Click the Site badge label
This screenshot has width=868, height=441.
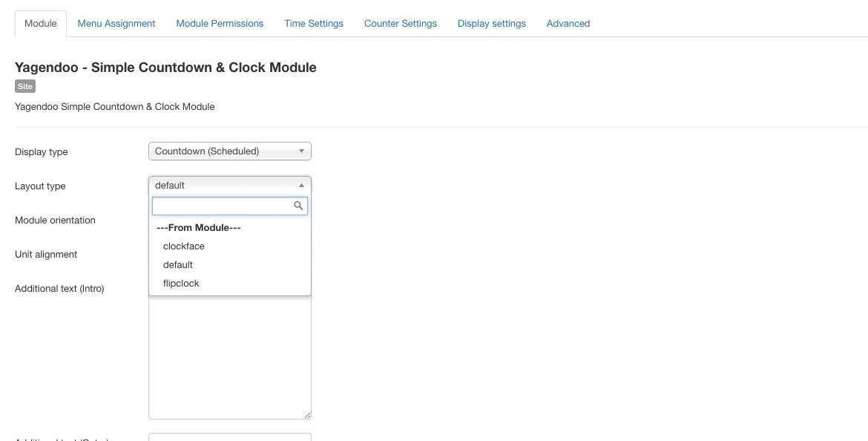(25, 86)
